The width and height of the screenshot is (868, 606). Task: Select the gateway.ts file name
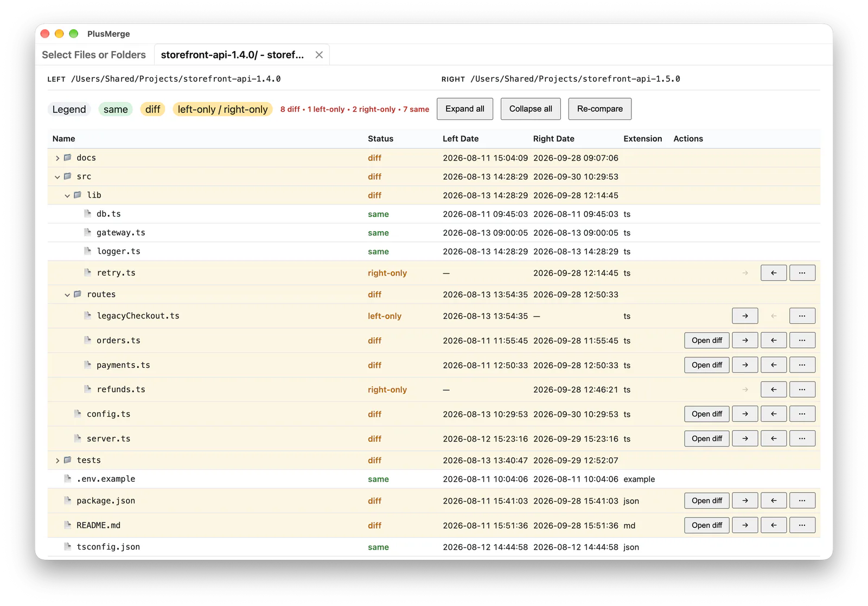pos(121,233)
